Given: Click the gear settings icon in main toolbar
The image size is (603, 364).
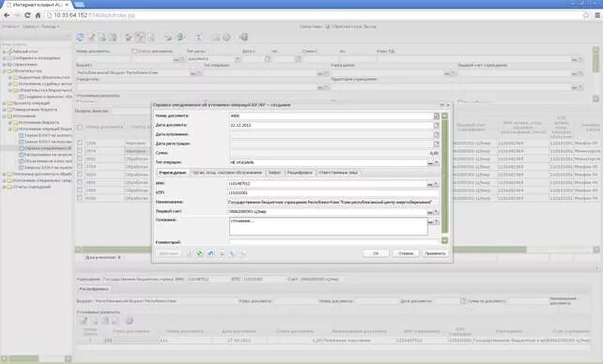Looking at the screenshot, I should pos(227,38).
